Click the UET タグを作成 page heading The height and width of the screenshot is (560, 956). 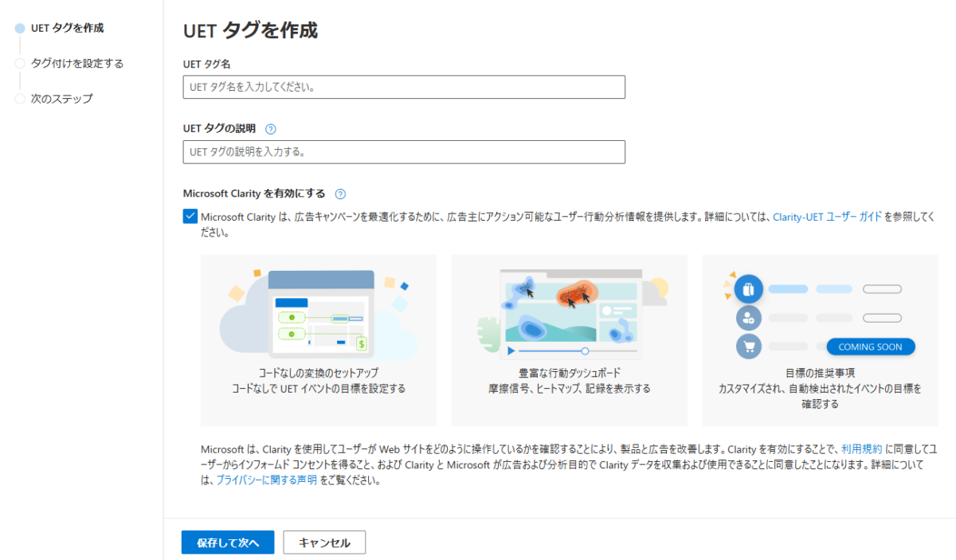tap(250, 30)
